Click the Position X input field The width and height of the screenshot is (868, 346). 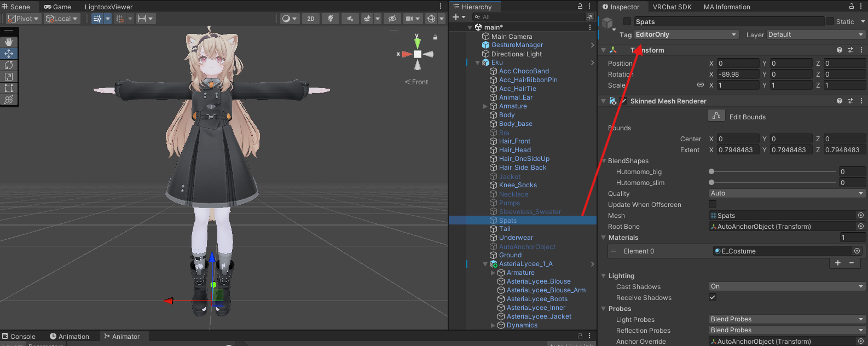(738, 64)
